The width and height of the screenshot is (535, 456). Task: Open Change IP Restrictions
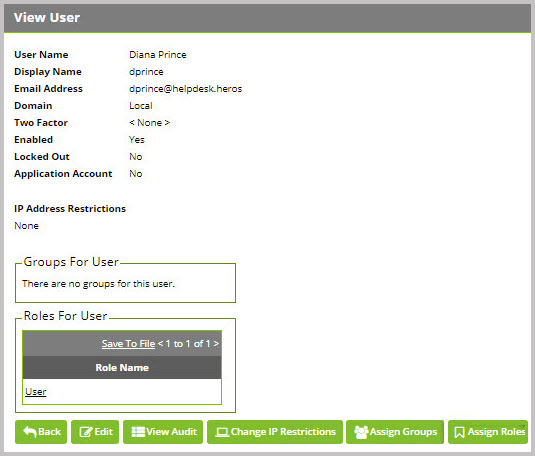[x=275, y=432]
